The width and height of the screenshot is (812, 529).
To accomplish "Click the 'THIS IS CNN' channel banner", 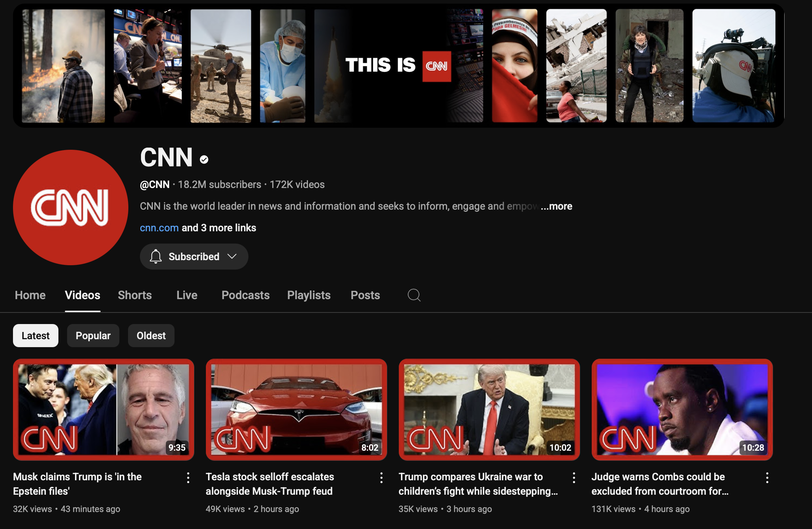I will (399, 66).
